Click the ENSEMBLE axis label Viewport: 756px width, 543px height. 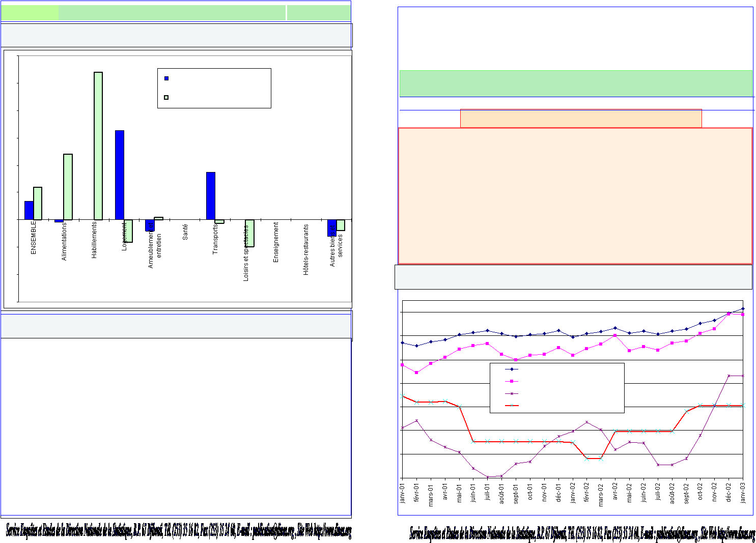click(34, 237)
